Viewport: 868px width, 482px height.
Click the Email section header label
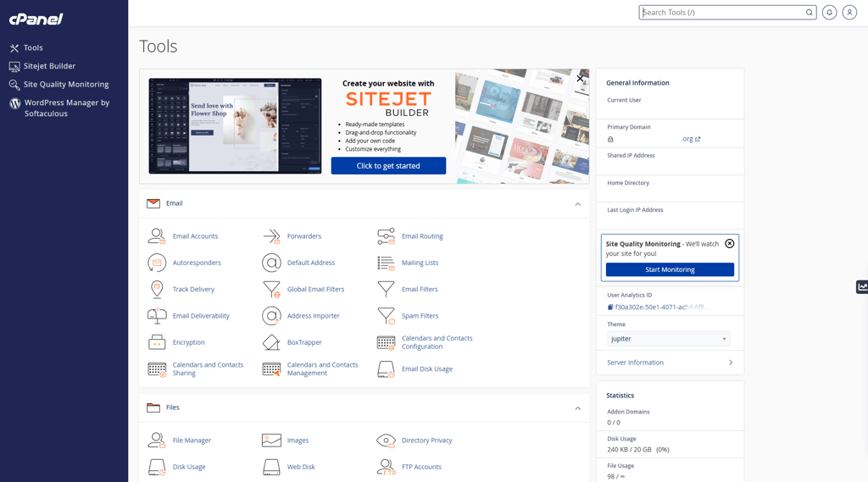pos(175,203)
